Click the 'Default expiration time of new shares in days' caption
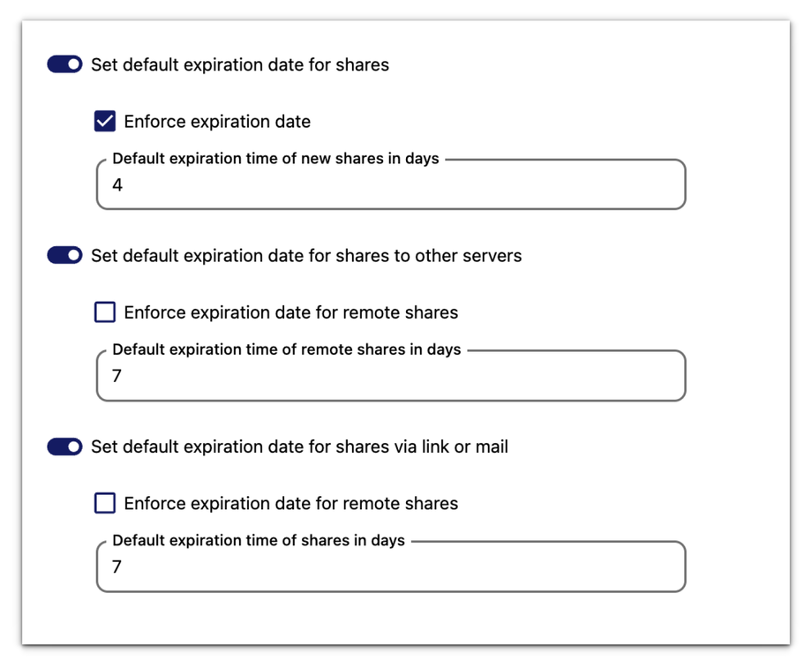The image size is (812, 668). coord(275,159)
